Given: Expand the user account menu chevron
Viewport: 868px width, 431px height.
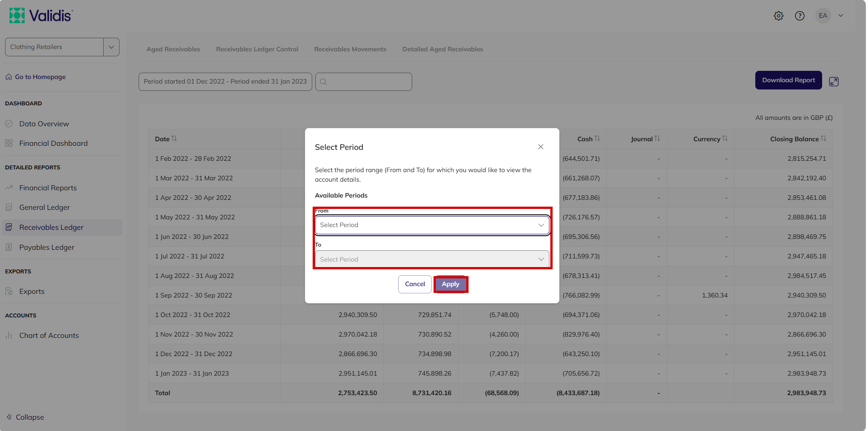Looking at the screenshot, I should [841, 15].
